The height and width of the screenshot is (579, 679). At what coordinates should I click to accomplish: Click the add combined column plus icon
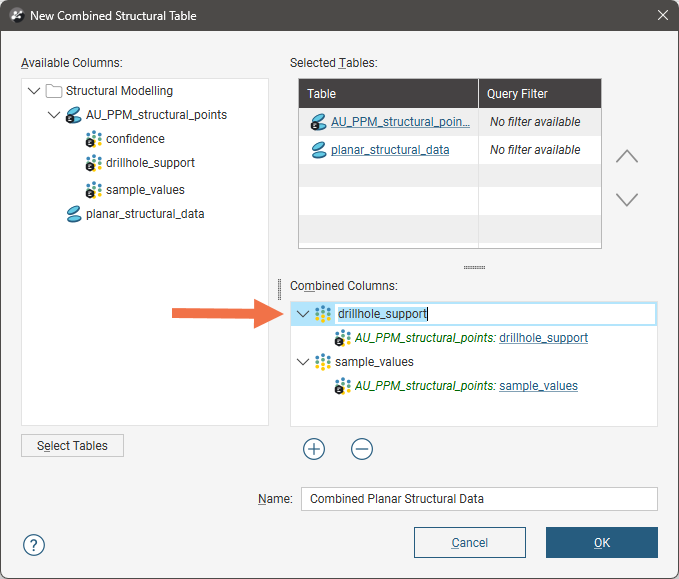coord(314,449)
